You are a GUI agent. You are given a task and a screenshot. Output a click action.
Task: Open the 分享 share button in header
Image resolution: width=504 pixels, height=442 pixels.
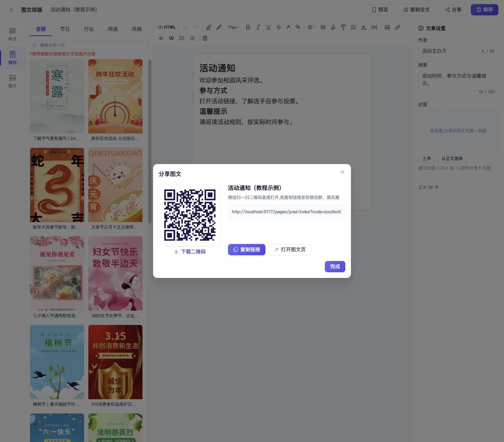(453, 10)
